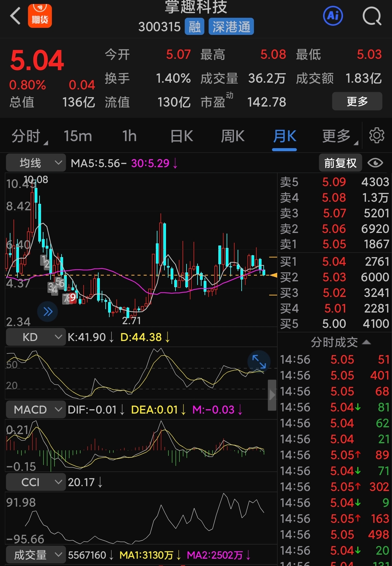Tap the 买3 order row at 5.02
This screenshot has height=566, width=392.
pos(334,293)
